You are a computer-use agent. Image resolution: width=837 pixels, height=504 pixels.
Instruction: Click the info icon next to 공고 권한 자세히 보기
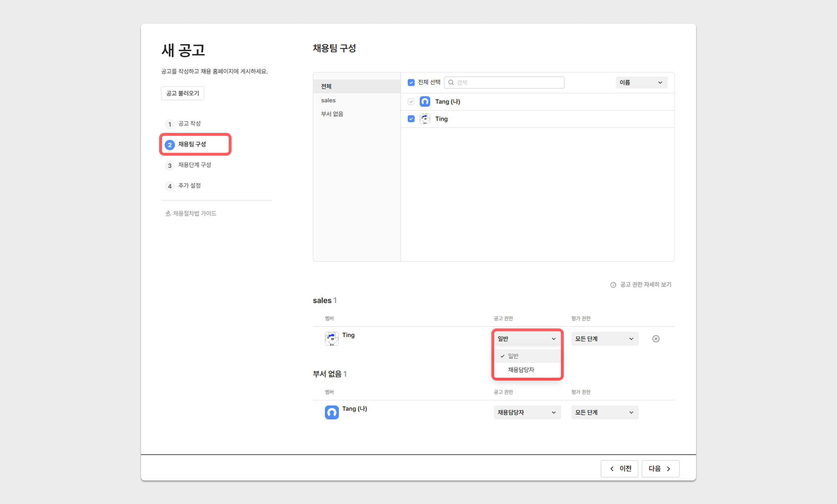(613, 285)
